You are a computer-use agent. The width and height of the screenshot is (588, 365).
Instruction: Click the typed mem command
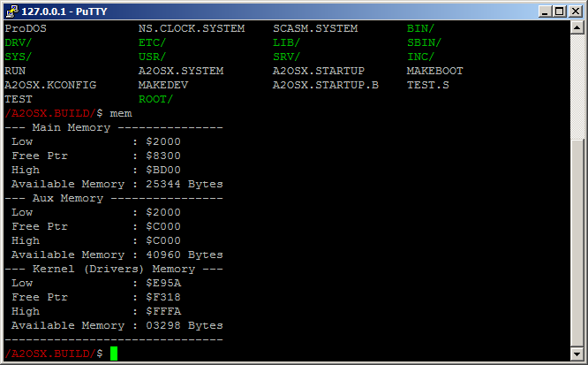[x=121, y=113]
